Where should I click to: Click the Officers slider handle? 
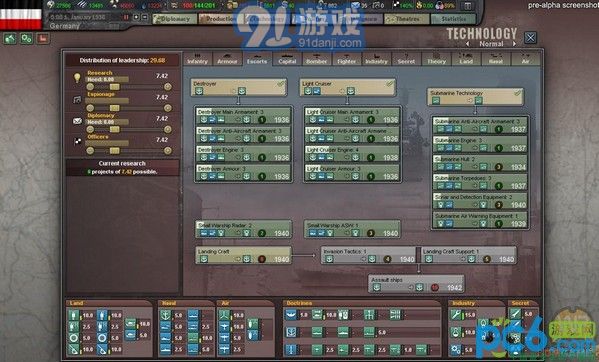pos(115,151)
